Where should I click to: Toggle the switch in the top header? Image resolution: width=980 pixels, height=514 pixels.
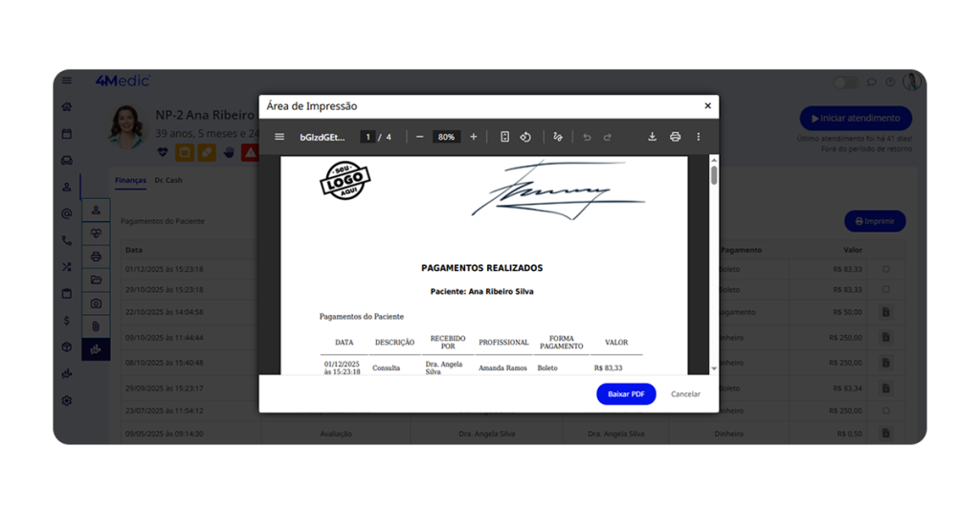pos(846,82)
